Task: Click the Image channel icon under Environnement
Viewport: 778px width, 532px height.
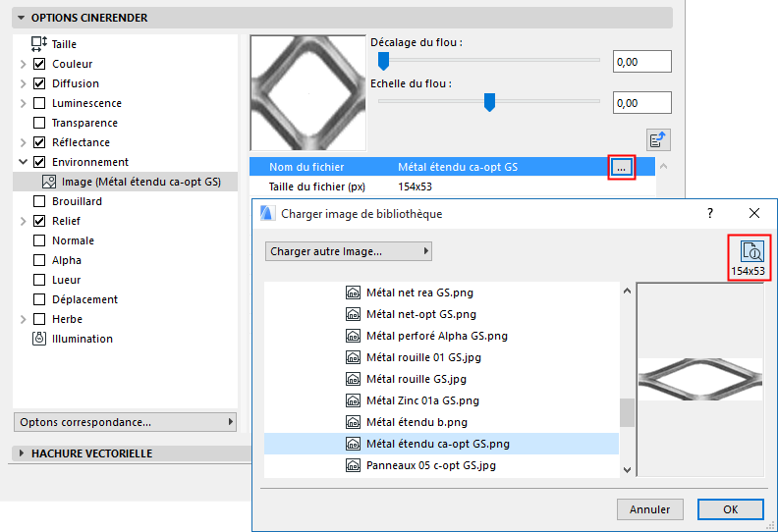Action: (x=49, y=182)
